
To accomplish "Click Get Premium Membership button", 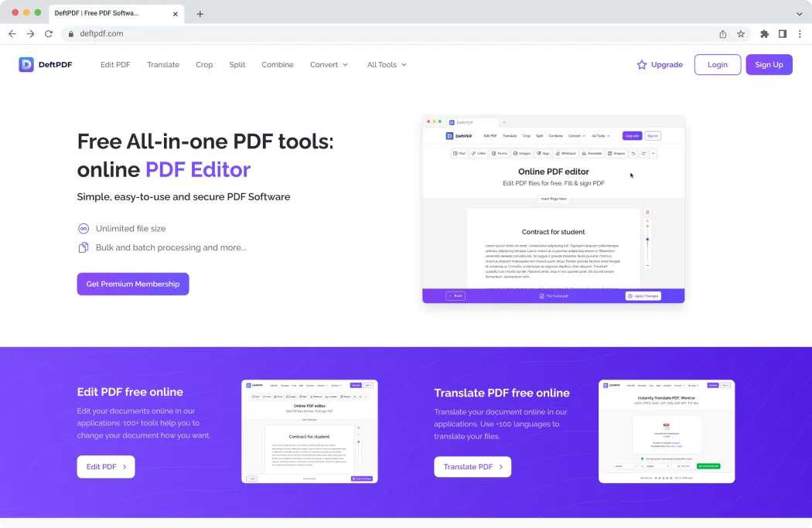I will tap(133, 284).
